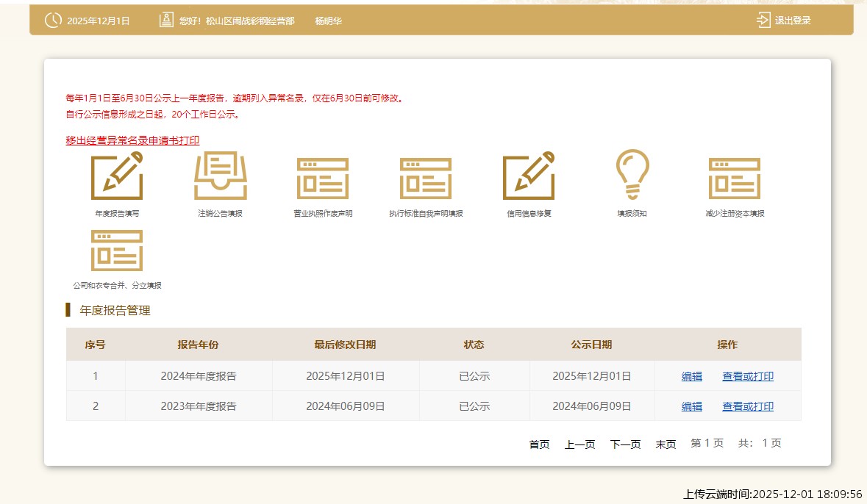
Task: Edit the 2024年年度报告 entry
Action: coord(691,376)
